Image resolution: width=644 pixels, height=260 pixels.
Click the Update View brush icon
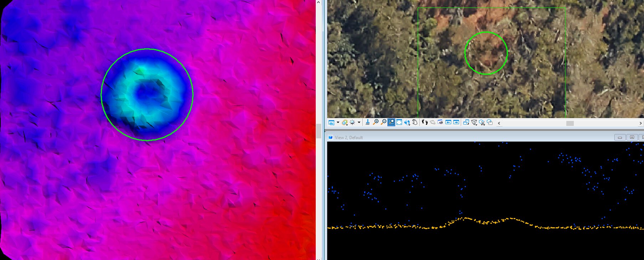pyautogui.click(x=367, y=122)
